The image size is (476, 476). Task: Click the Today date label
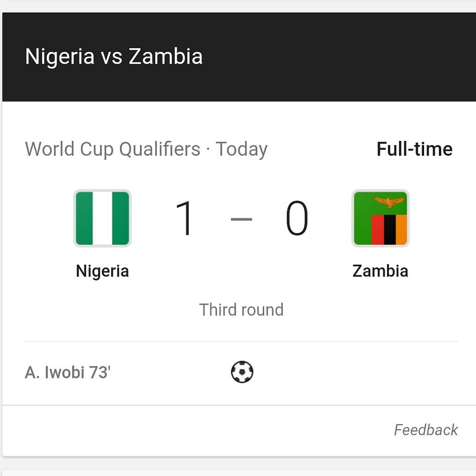(241, 149)
